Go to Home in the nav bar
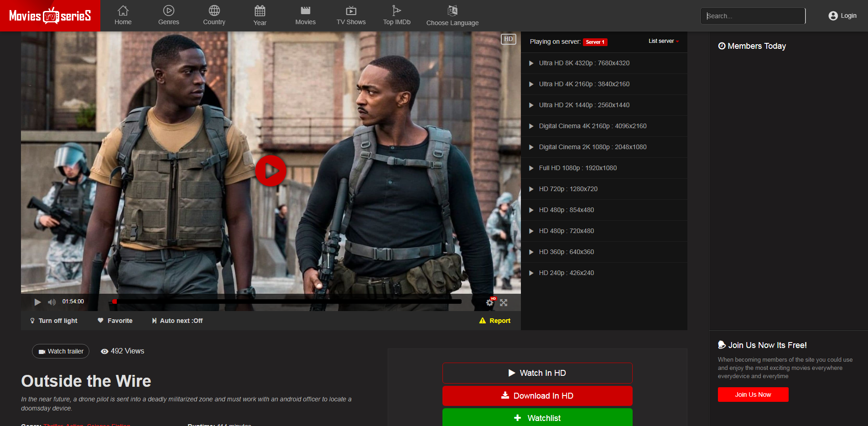This screenshot has height=426, width=868. point(123,16)
